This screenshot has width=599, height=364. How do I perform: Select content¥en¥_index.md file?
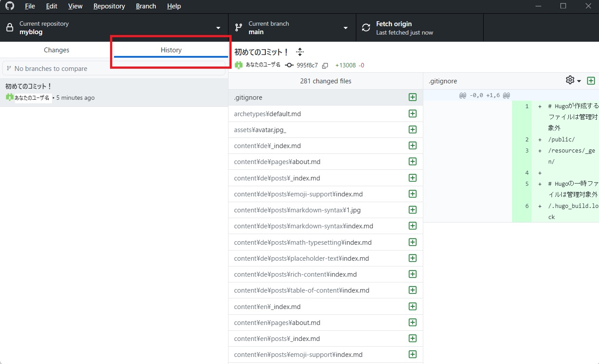point(326,307)
